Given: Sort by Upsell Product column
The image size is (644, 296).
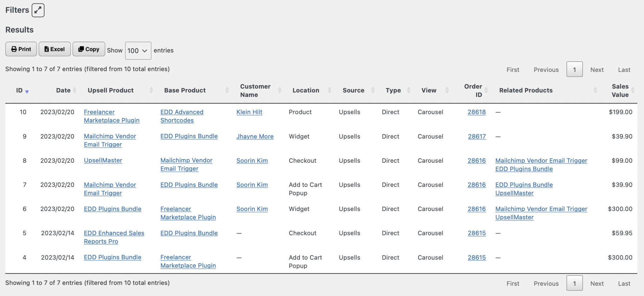Looking at the screenshot, I should point(110,90).
